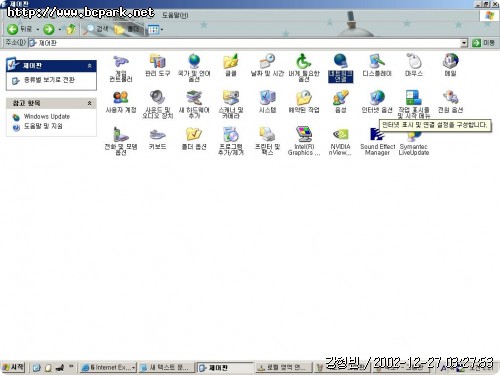This screenshot has height=375, width=500.
Task: Open 프로그램 추가/제거
Action: (x=231, y=141)
